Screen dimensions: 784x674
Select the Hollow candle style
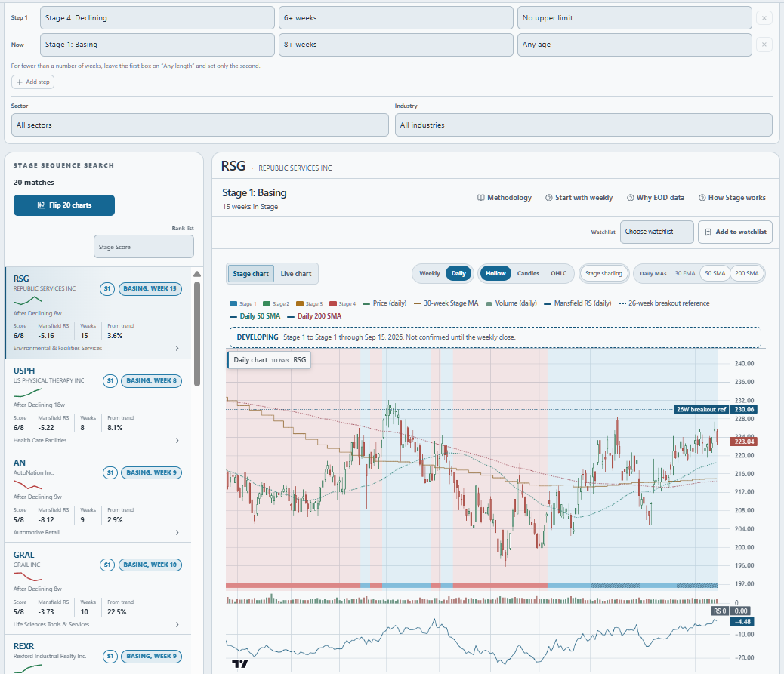495,273
